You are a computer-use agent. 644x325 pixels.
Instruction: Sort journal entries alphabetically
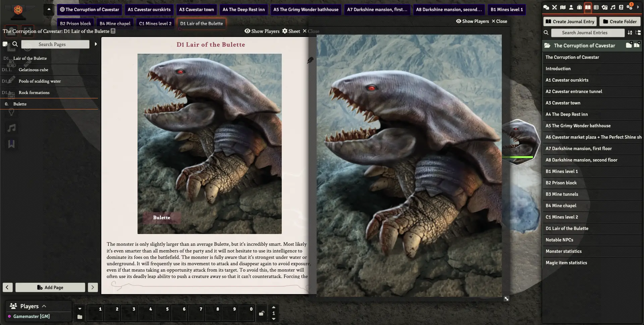(x=630, y=33)
